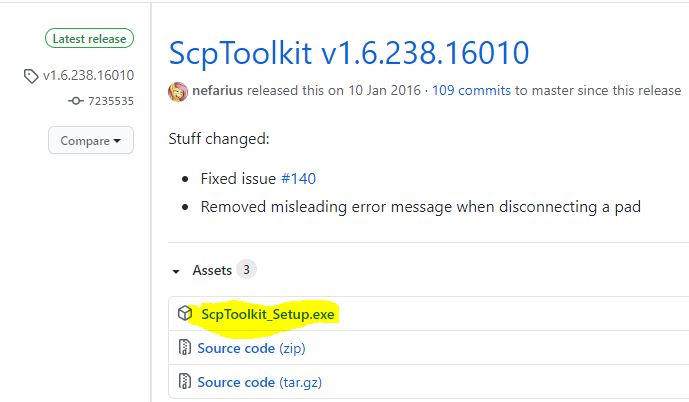Click the Assets heading label
This screenshot has width=689, height=402.
(x=212, y=270)
